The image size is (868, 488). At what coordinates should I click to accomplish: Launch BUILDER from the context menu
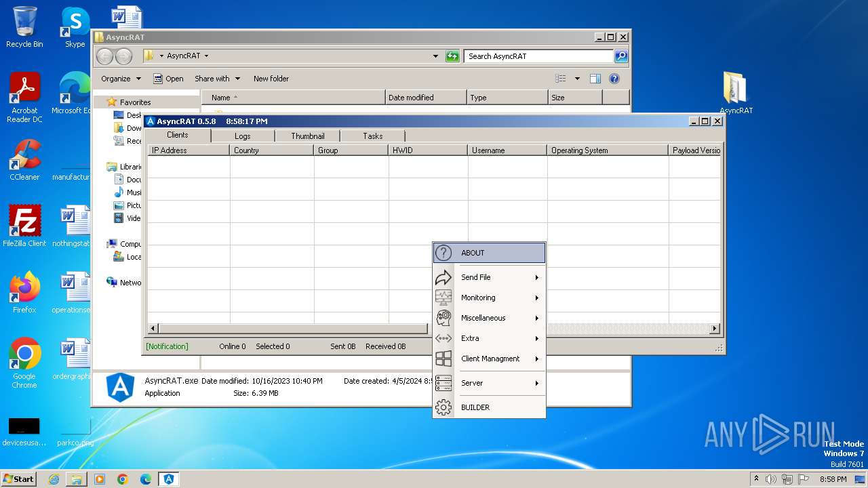[489, 407]
